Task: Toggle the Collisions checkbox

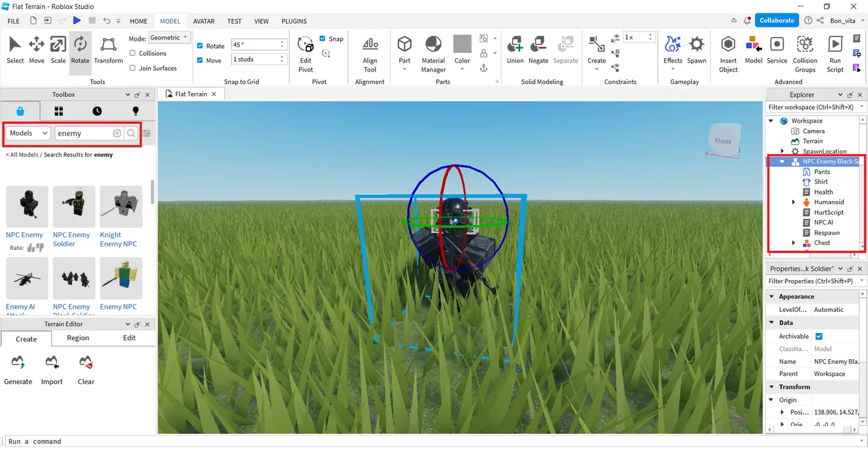Action: pyautogui.click(x=133, y=54)
